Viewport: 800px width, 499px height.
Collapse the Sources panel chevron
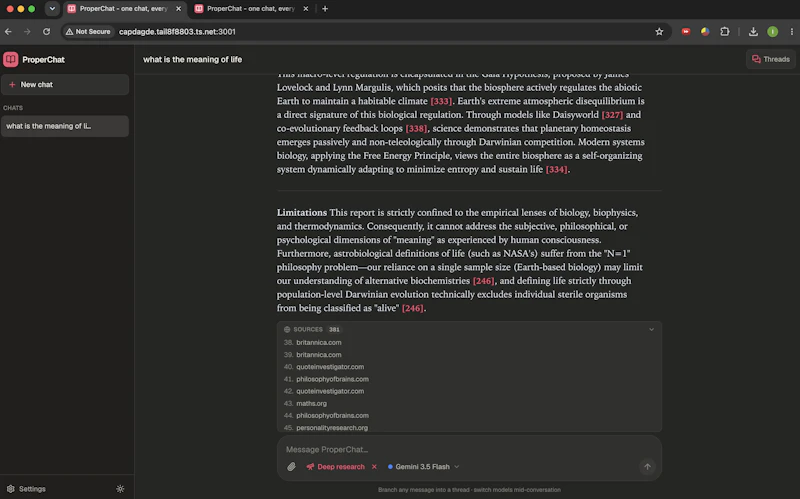652,330
